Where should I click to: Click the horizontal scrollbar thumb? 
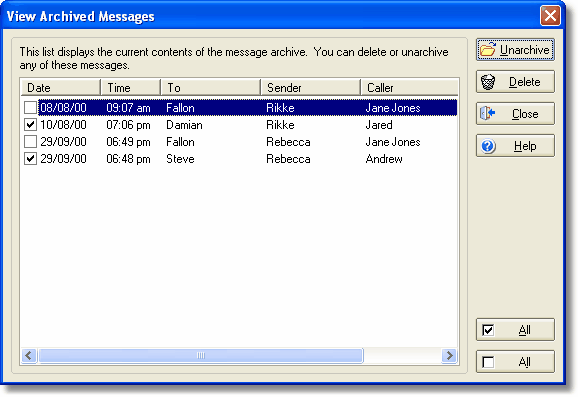click(x=201, y=356)
